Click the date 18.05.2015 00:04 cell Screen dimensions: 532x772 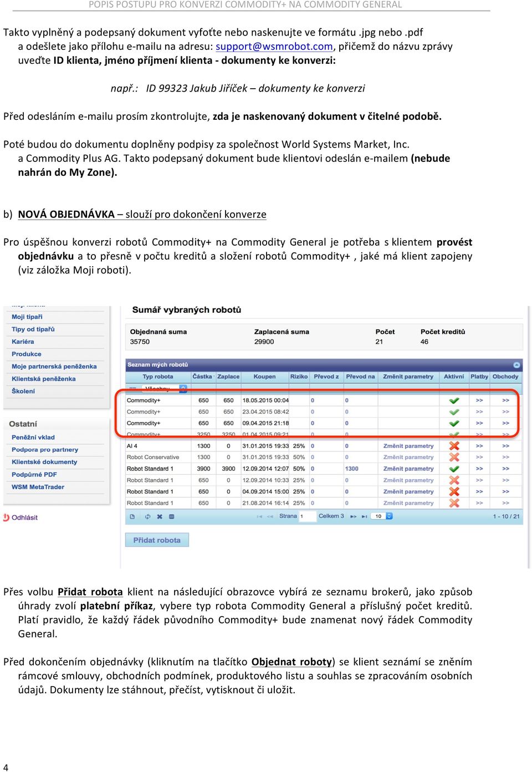point(265,400)
